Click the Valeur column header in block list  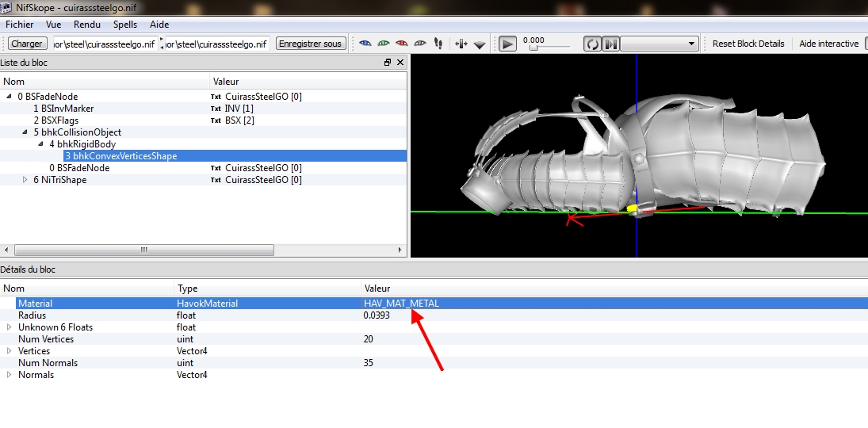point(308,82)
